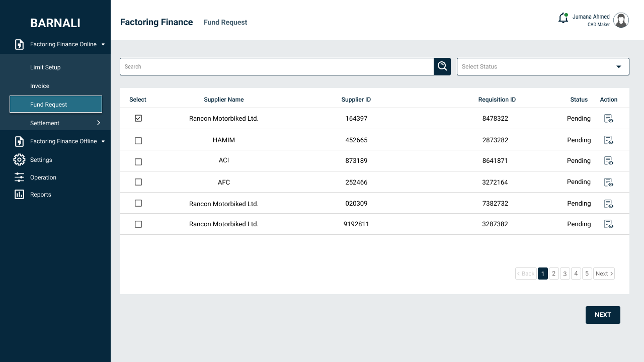Open Settlement in the sidebar
This screenshot has height=362, width=644.
point(45,123)
